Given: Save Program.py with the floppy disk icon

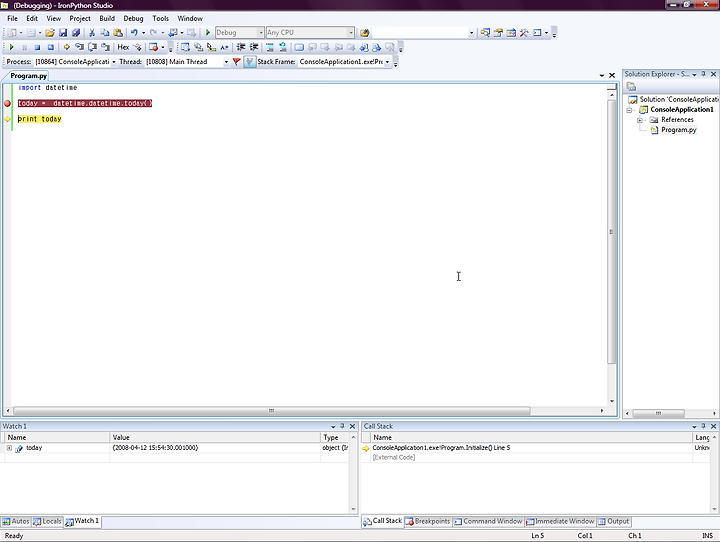Looking at the screenshot, I should [63, 33].
